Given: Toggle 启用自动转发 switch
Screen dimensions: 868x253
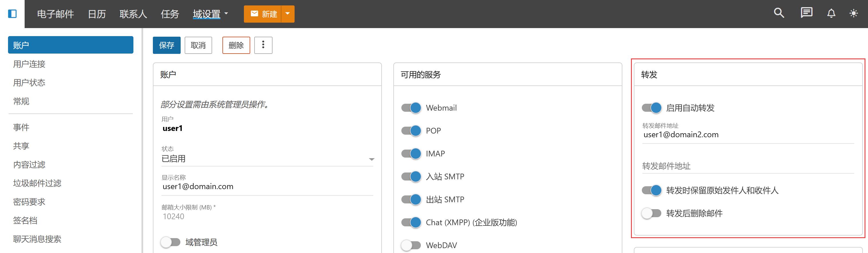Looking at the screenshot, I should pyautogui.click(x=651, y=108).
